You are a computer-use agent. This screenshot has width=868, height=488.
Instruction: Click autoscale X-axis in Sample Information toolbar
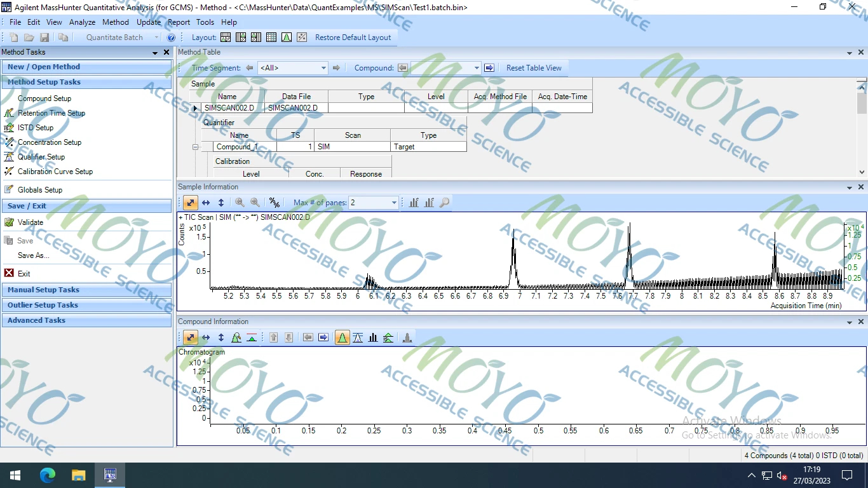pos(206,203)
